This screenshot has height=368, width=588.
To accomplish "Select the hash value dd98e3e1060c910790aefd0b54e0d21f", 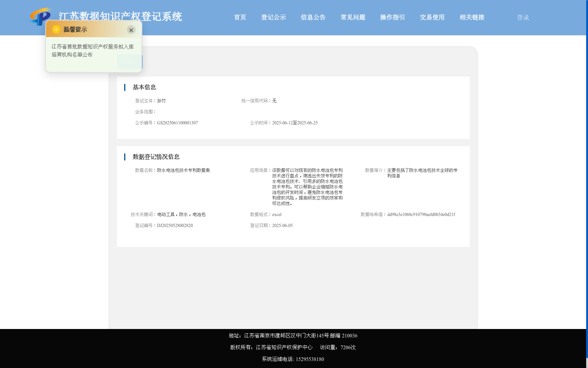I will [421, 215].
